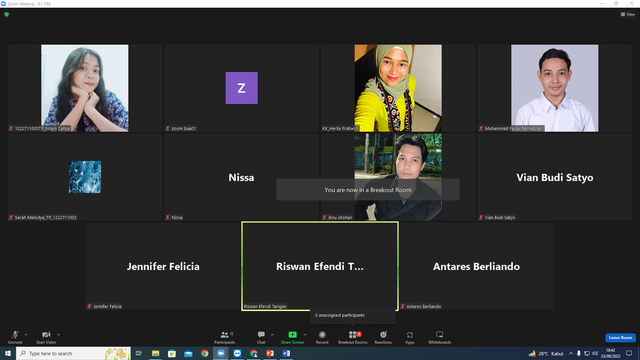Select ibnu shohan's video tile
The height and width of the screenshot is (360, 640).
pos(398,177)
